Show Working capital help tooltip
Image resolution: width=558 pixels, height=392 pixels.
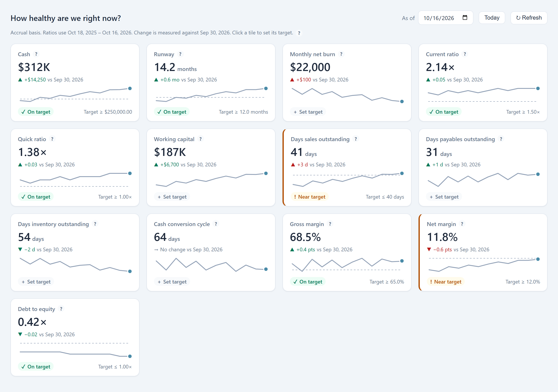(201, 139)
